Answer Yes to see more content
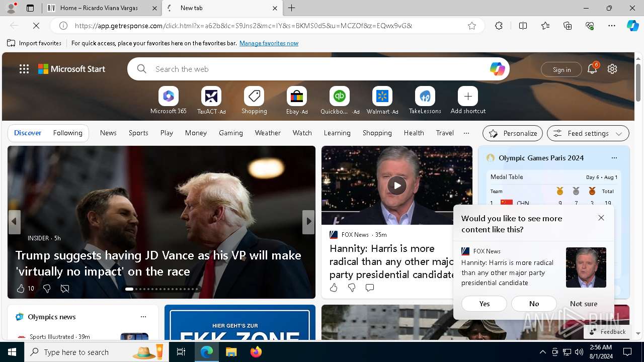This screenshot has width=644, height=362. pyautogui.click(x=485, y=304)
